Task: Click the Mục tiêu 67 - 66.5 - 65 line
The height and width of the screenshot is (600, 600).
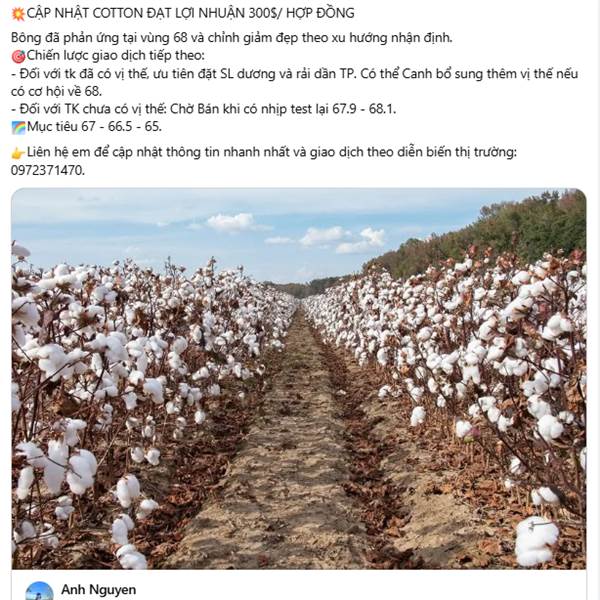Action: click(94, 127)
